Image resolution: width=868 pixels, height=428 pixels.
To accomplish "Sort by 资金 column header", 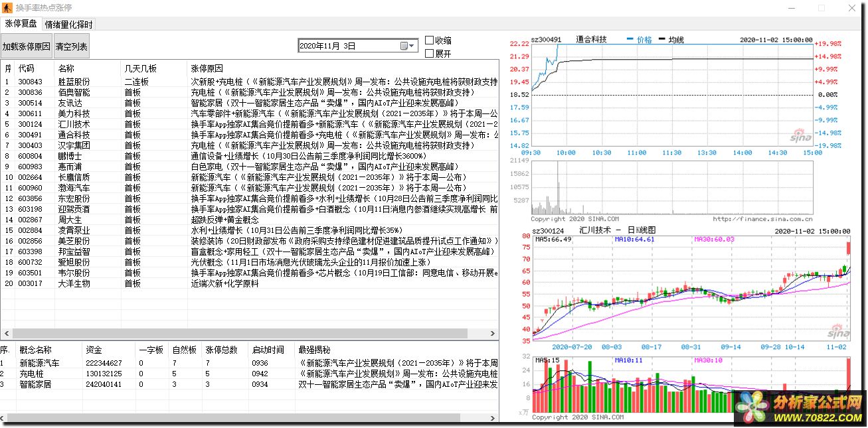I will click(110, 350).
